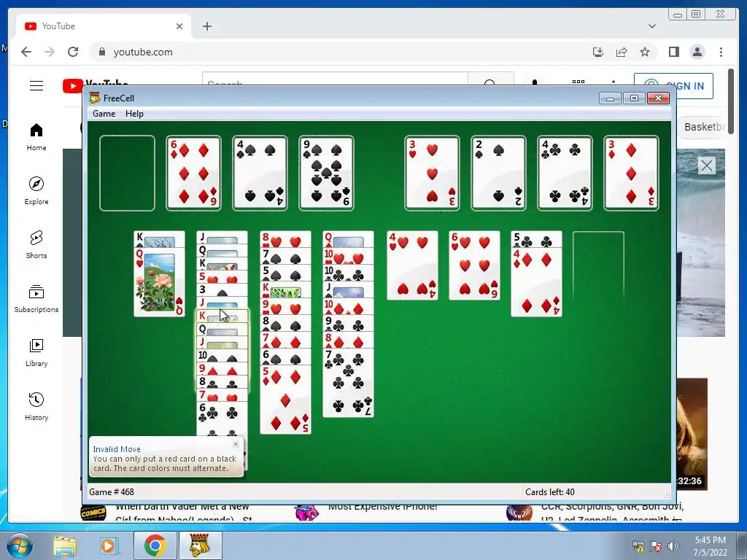Open Windows Media Player from taskbar
The width and height of the screenshot is (747, 560).
coord(108,545)
